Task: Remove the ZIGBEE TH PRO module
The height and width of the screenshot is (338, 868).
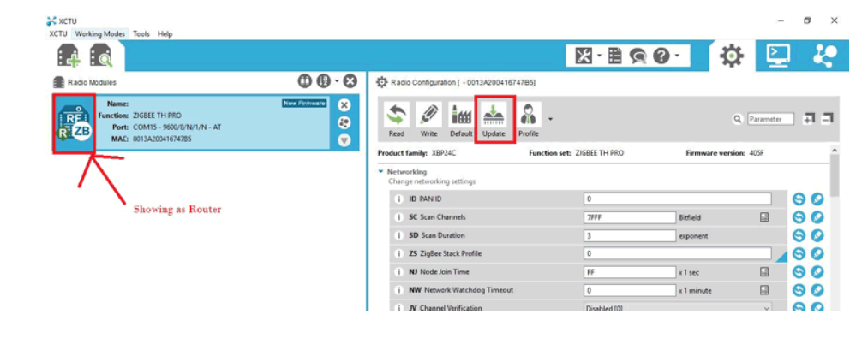Action: pos(344,105)
